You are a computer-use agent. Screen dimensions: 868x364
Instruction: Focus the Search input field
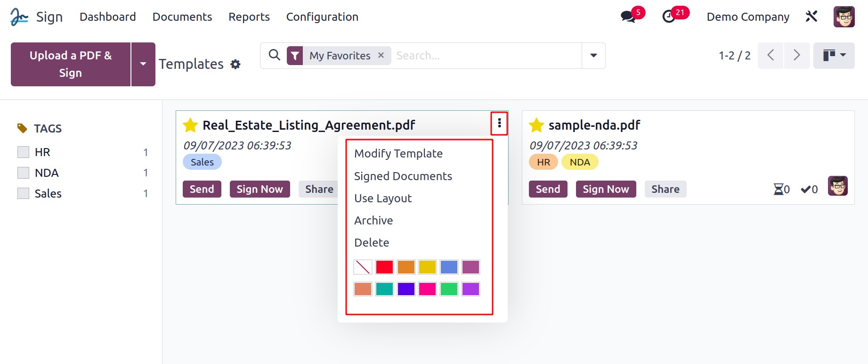pos(487,56)
